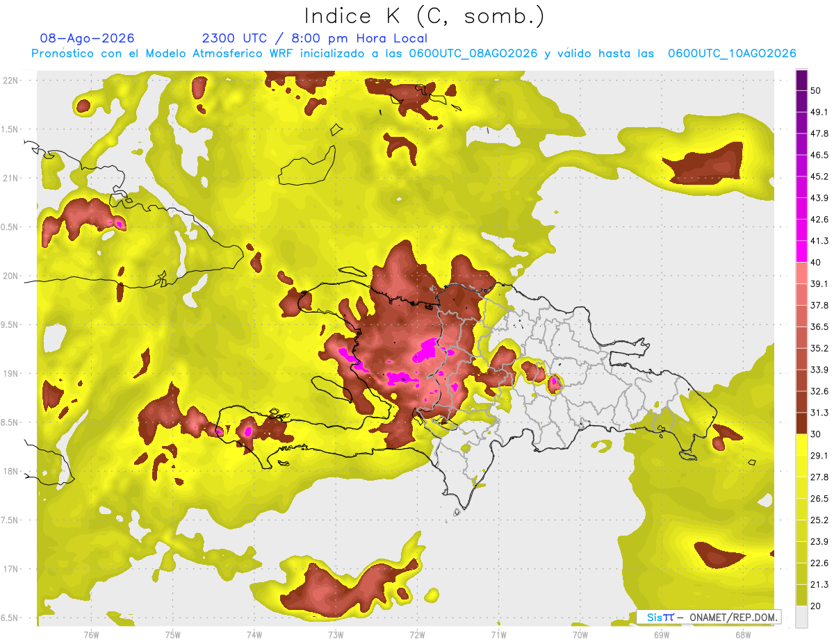The height and width of the screenshot is (644, 834).
Task: Pick the bright yellow legend band between 29.1 and 30
Action: [801, 445]
